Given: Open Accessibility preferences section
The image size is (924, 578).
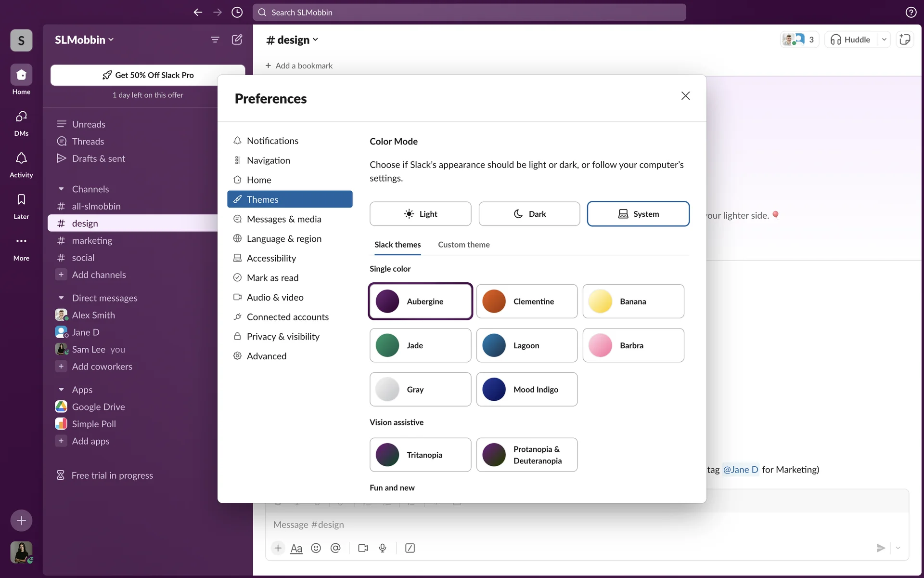Looking at the screenshot, I should [x=271, y=258].
